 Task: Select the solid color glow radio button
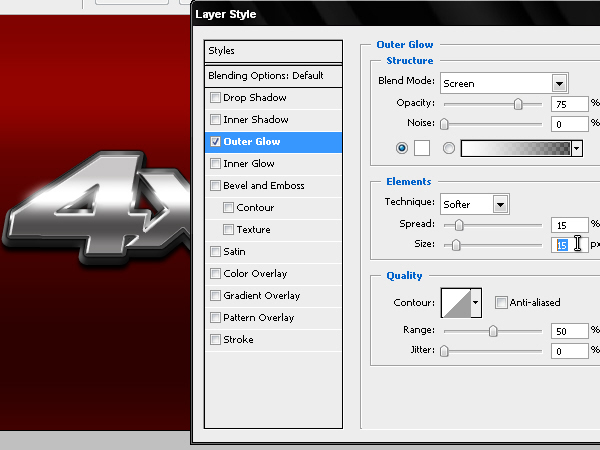coord(402,147)
